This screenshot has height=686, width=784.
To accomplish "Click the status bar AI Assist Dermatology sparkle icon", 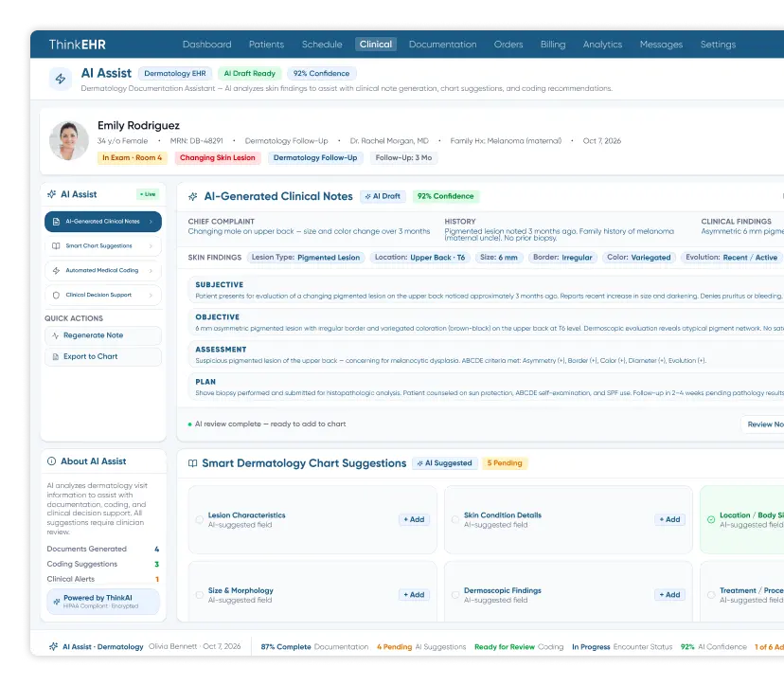I will (x=54, y=646).
